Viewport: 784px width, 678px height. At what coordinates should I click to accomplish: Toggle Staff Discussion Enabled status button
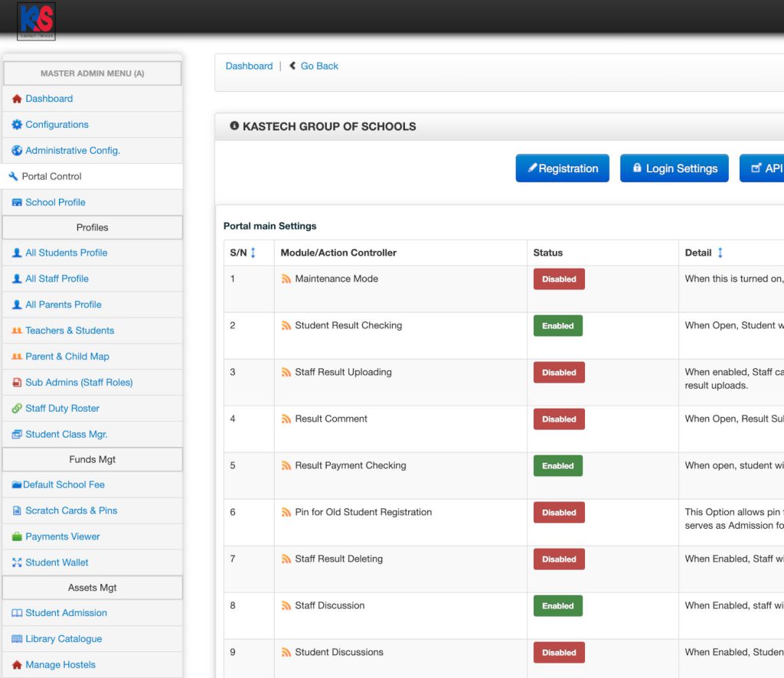557,606
